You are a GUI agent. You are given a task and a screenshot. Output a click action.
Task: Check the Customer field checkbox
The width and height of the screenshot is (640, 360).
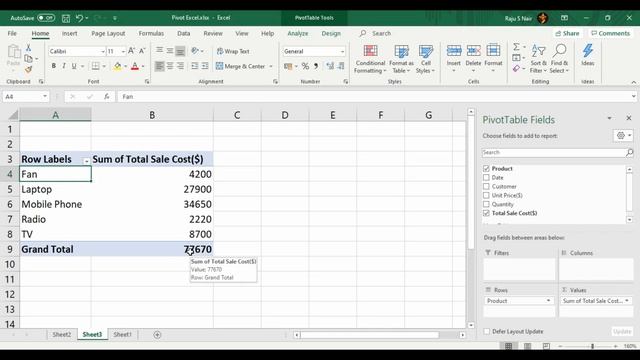pyautogui.click(x=486, y=187)
